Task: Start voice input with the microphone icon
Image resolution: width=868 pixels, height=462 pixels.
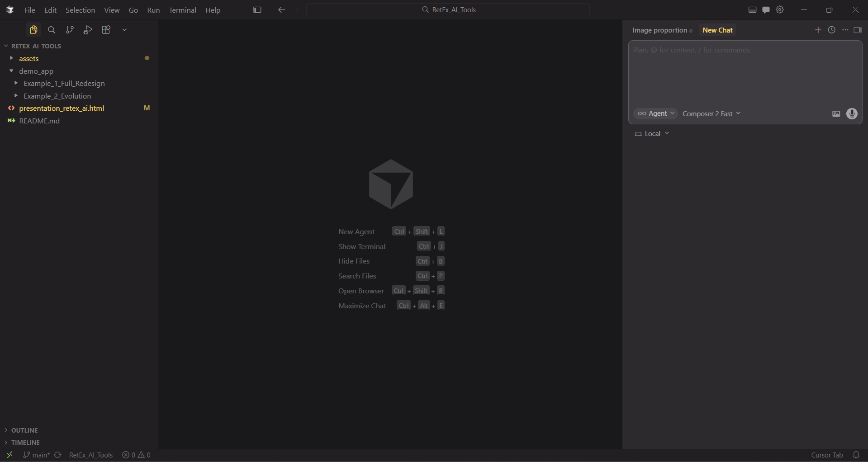Action: [852, 113]
